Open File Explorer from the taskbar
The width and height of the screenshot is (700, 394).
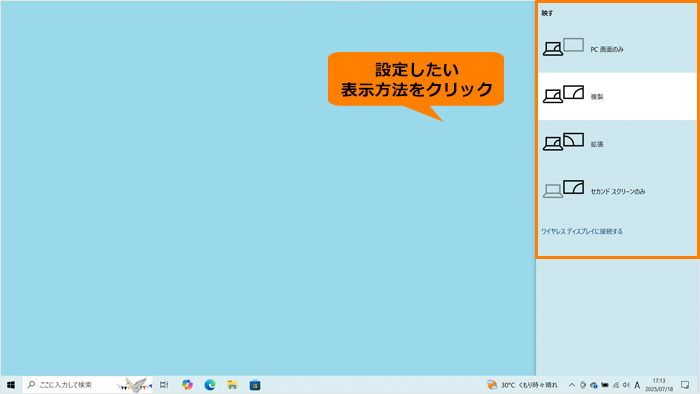[x=232, y=385]
